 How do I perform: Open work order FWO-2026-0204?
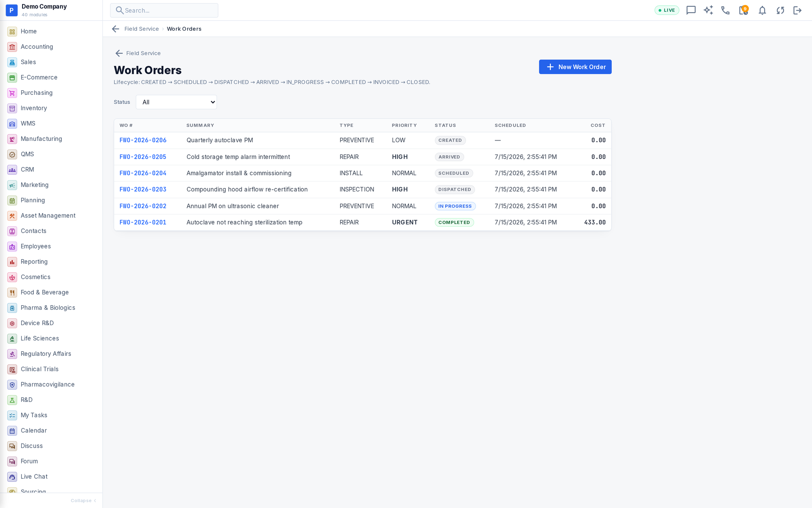(143, 173)
